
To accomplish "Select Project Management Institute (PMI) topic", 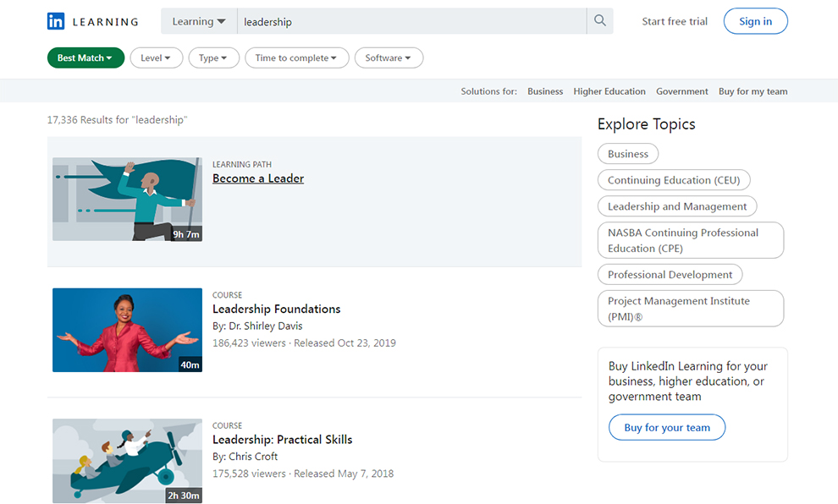I will [691, 309].
